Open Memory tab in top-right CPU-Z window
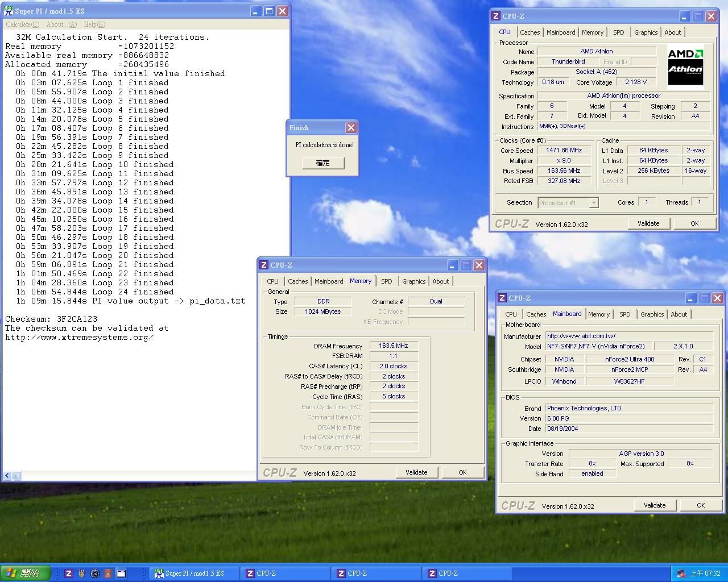 click(593, 32)
